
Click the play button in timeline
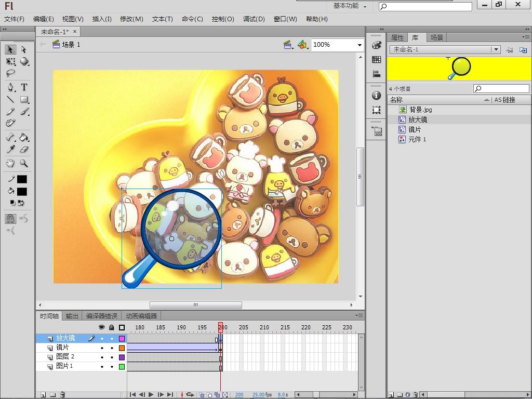(151, 395)
